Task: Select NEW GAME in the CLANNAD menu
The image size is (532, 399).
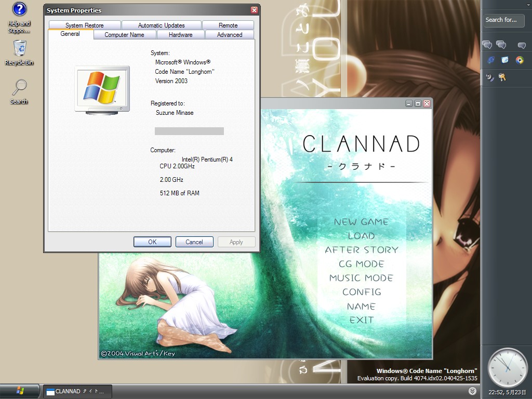Action: [361, 221]
